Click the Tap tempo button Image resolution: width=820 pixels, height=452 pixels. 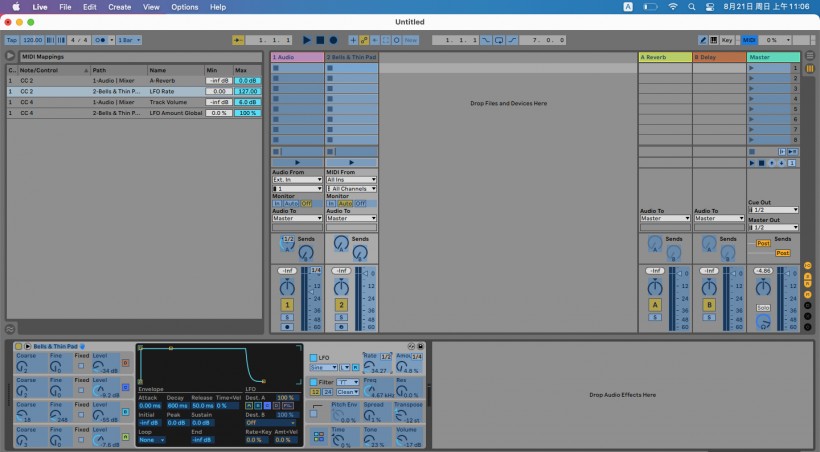pyautogui.click(x=12, y=40)
